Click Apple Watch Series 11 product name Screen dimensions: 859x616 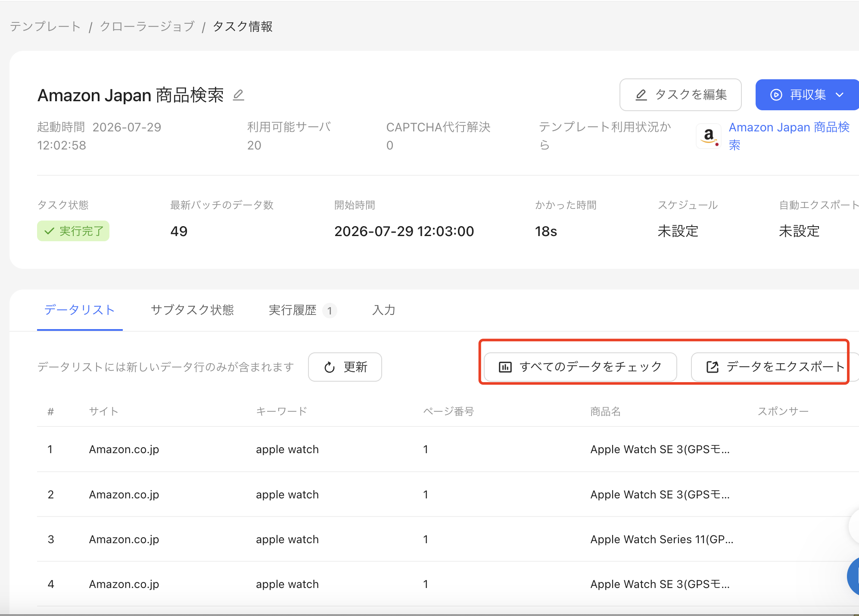[662, 539]
